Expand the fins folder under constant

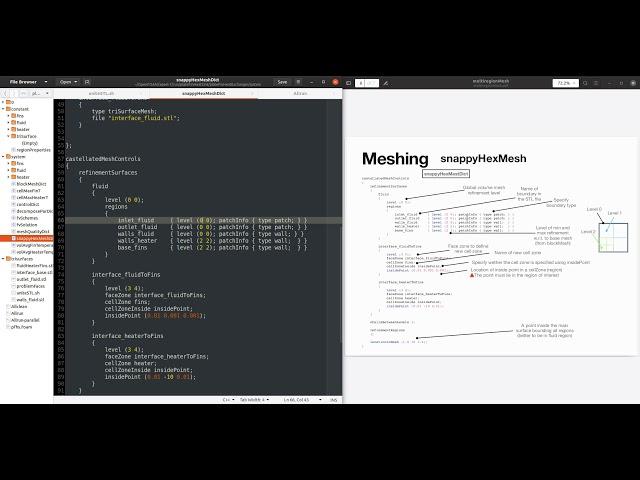[x=8, y=116]
